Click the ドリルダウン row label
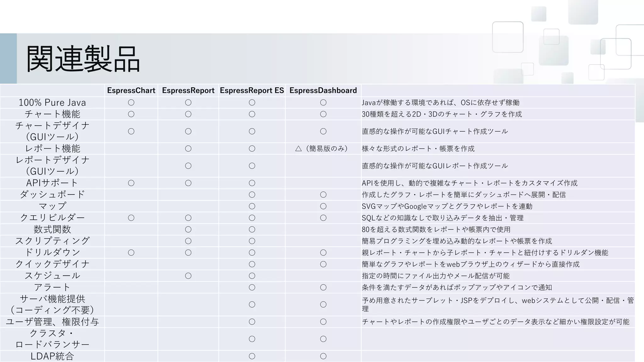Viewport: 644px width, 362px height. pos(52,252)
